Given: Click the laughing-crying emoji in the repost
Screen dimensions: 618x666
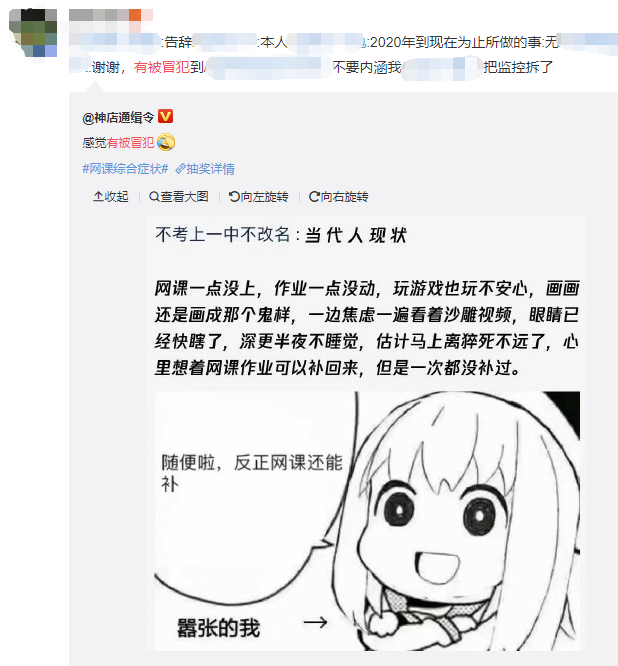Looking at the screenshot, I should click(x=166, y=142).
